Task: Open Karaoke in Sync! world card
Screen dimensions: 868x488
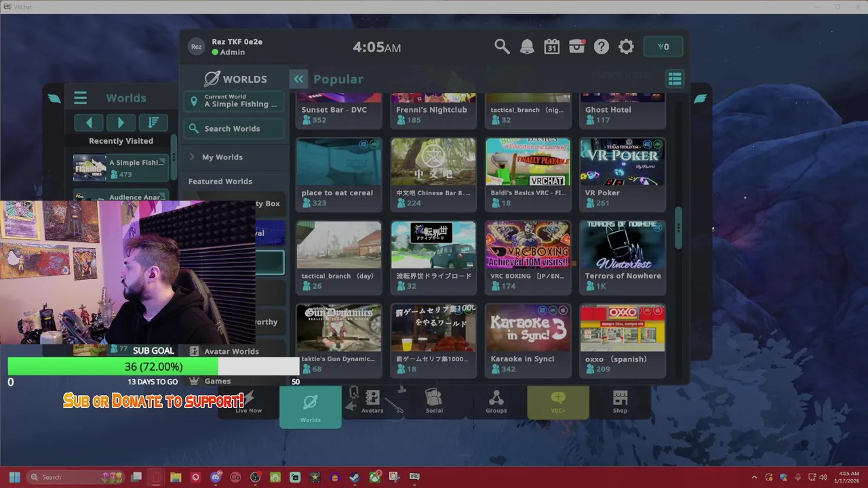Action: (528, 340)
